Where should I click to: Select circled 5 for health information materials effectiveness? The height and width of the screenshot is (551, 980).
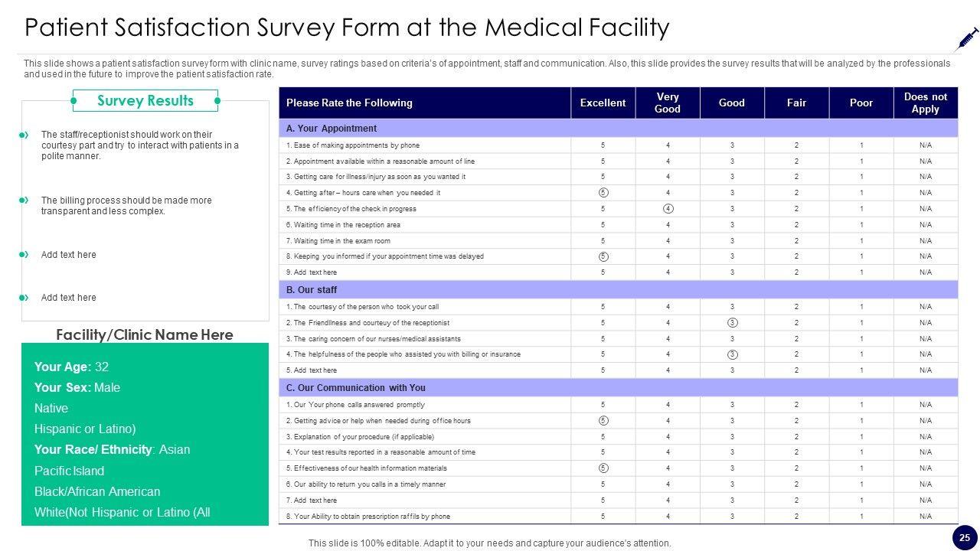(603, 468)
